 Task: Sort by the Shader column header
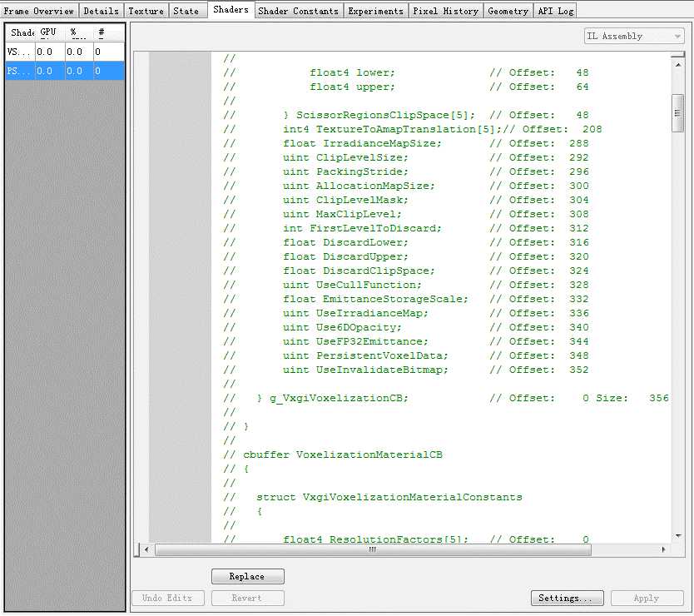(x=20, y=32)
